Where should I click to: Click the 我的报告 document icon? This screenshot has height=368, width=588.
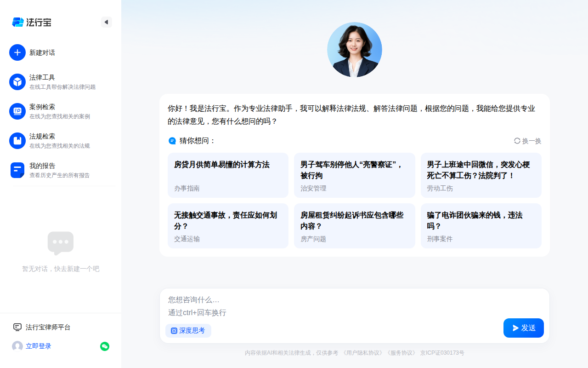[17, 170]
